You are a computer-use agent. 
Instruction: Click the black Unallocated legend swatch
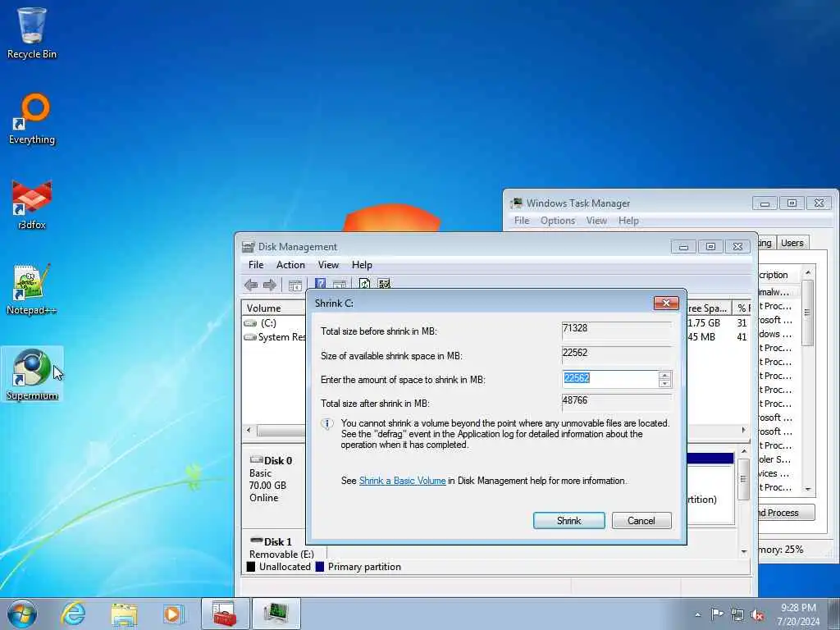250,567
